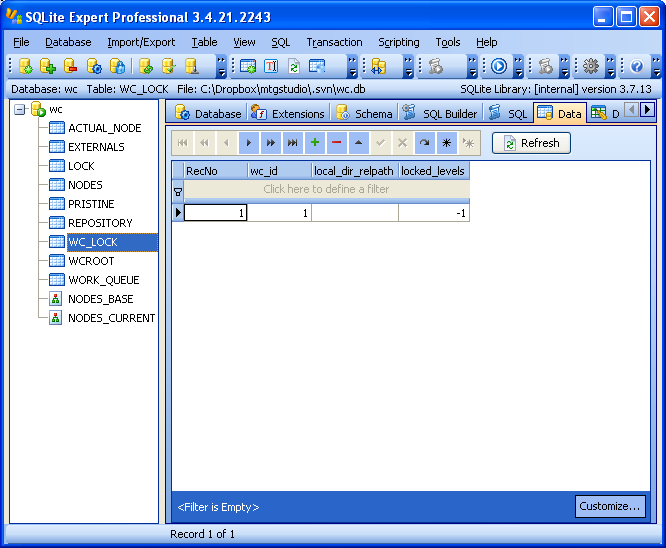Select the EXTERNALS table in tree

click(x=96, y=147)
